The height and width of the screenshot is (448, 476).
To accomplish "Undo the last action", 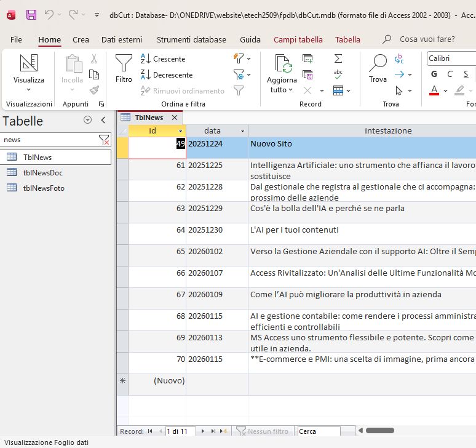I will tap(49, 14).
